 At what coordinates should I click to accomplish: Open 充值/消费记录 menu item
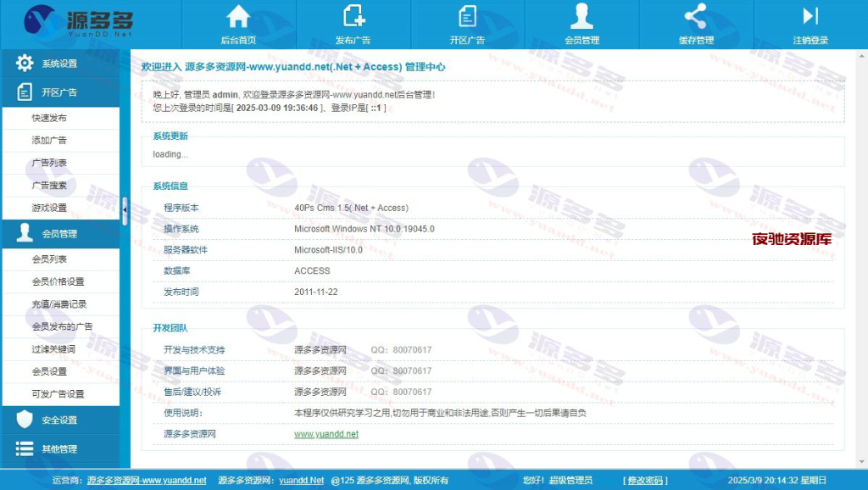click(x=58, y=303)
